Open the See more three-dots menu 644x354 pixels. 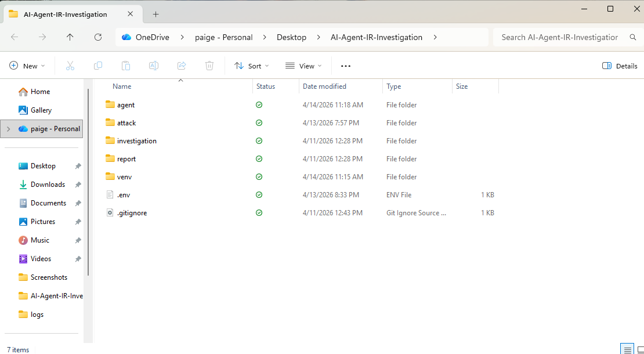pyautogui.click(x=346, y=66)
